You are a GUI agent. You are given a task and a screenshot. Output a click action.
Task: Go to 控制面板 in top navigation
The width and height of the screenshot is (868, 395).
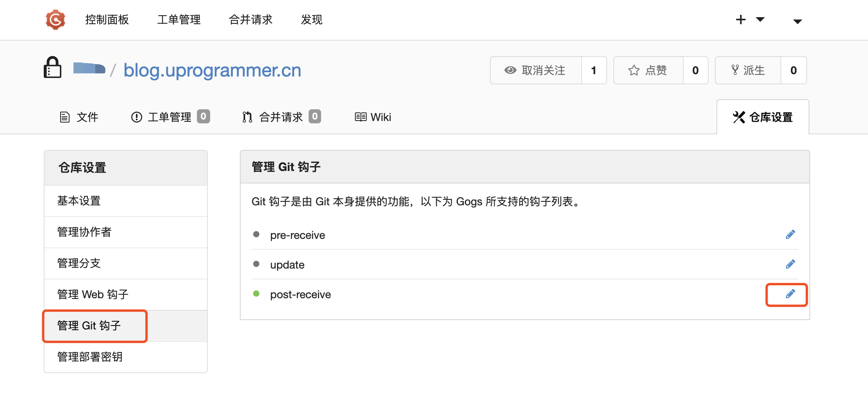coord(107,20)
